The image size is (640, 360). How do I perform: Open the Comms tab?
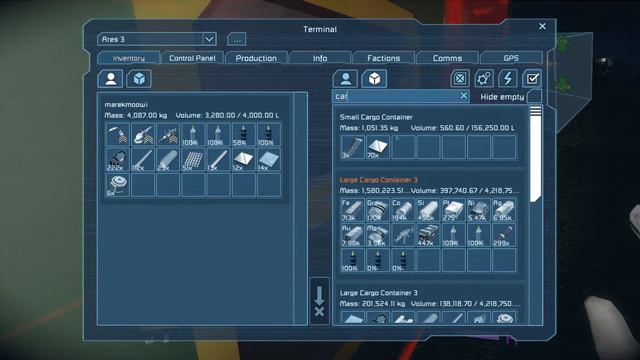pyautogui.click(x=447, y=58)
